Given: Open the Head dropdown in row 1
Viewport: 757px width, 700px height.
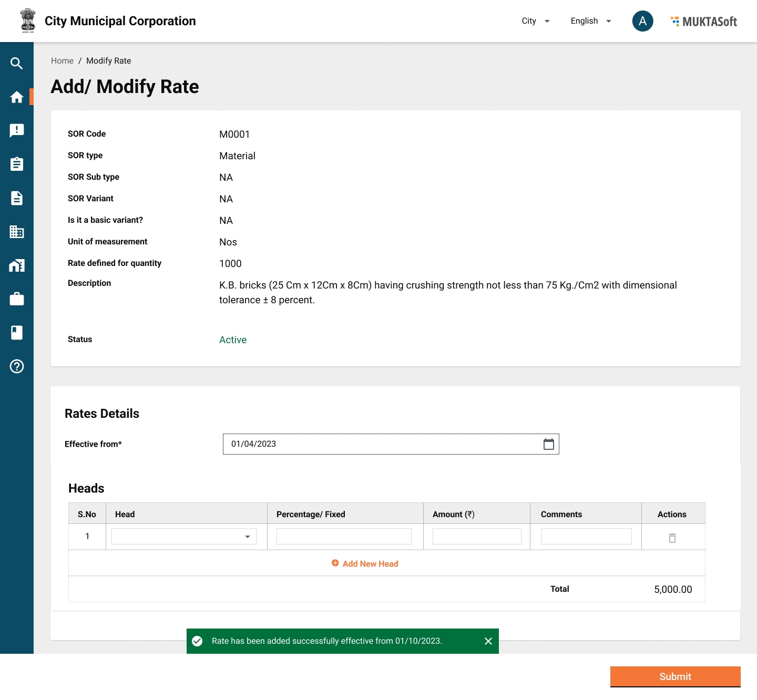Looking at the screenshot, I should point(184,537).
